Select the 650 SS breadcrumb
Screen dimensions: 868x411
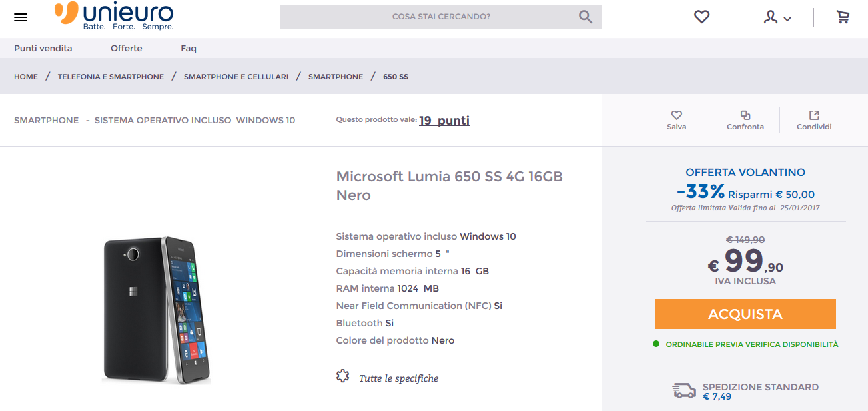click(x=396, y=77)
